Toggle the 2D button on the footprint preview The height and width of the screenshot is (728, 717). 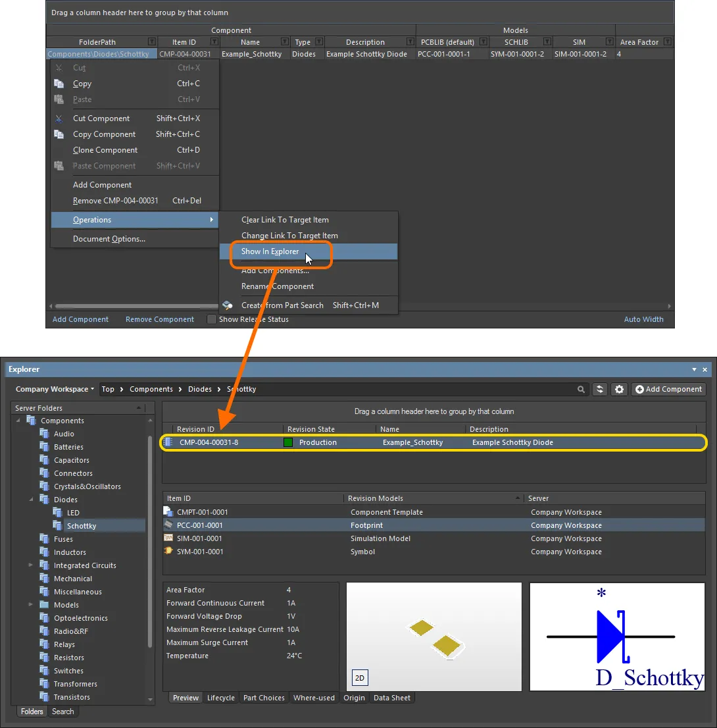[359, 677]
